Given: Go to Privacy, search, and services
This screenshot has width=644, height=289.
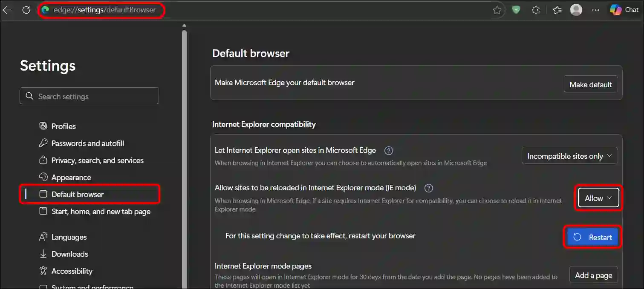Looking at the screenshot, I should [97, 160].
